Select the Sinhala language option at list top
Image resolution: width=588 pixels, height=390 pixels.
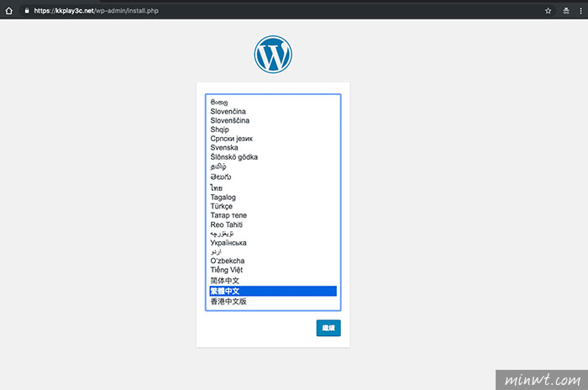pos(273,102)
